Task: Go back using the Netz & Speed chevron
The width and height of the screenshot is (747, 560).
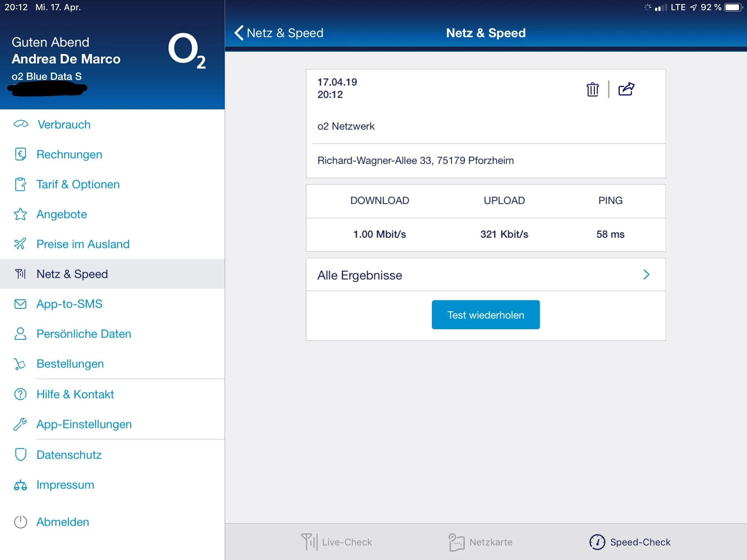Action: click(x=239, y=33)
